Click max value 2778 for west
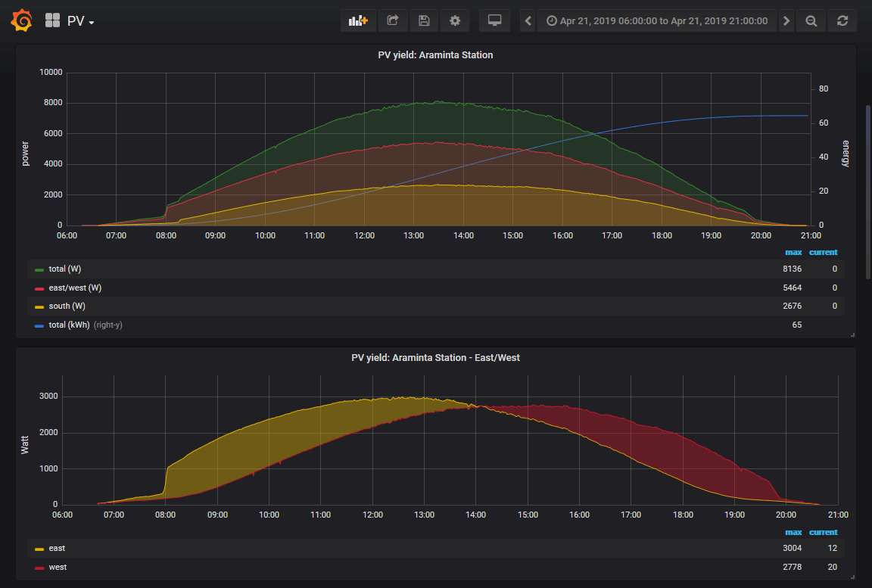The height and width of the screenshot is (588, 872). (792, 568)
